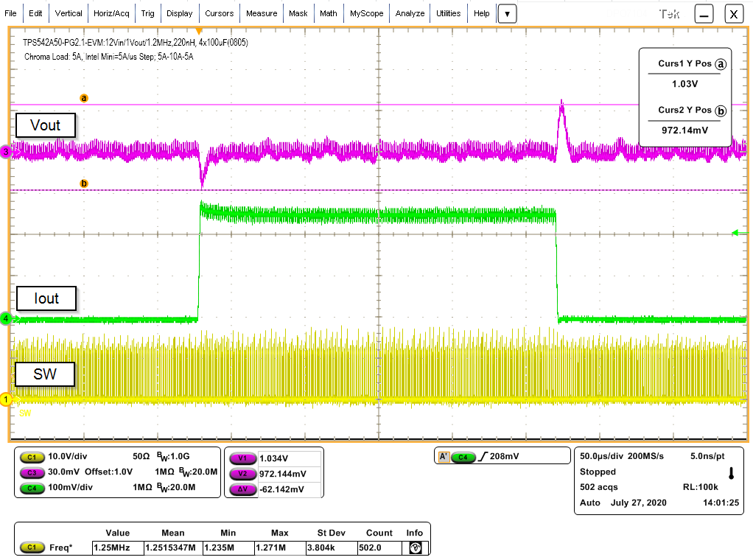Click the V2 cursor readout value
This screenshot has width=753, height=560.
click(x=284, y=474)
